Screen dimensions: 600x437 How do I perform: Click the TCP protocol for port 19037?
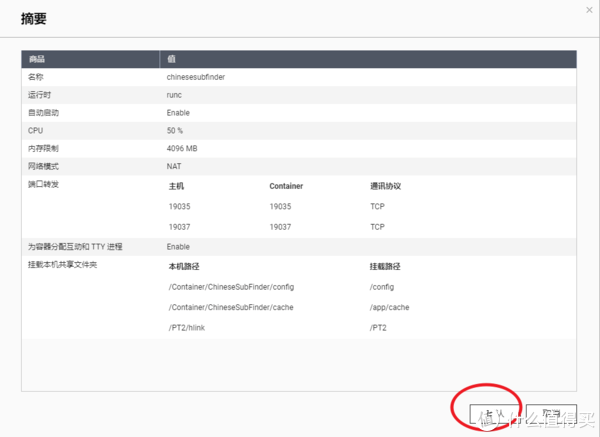pyautogui.click(x=377, y=227)
